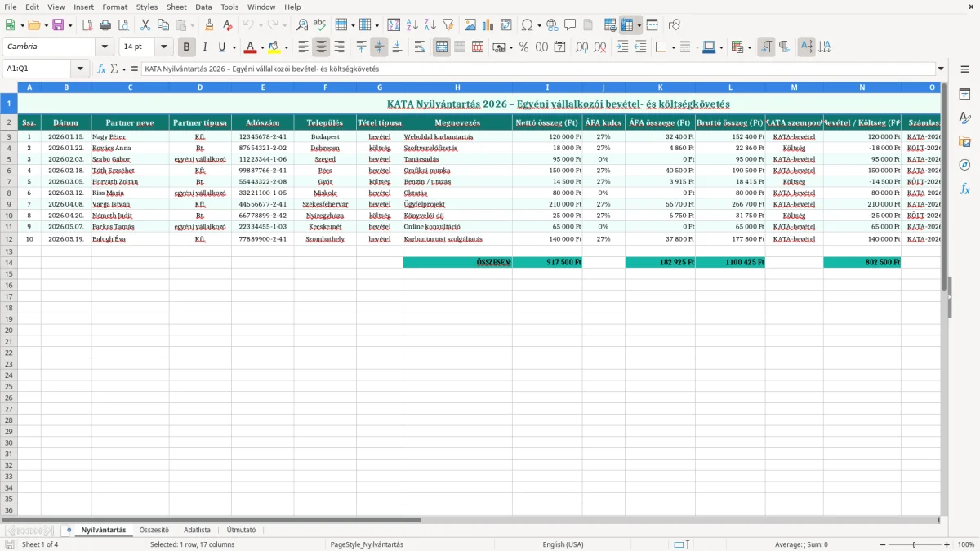The width and height of the screenshot is (980, 551).
Task: Click the Save document icon
Action: [57, 25]
